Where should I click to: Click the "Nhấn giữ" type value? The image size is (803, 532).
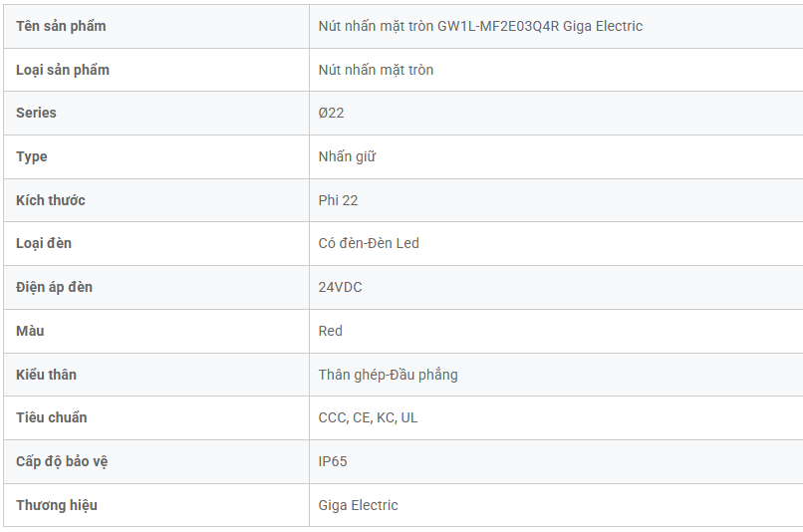click(347, 156)
